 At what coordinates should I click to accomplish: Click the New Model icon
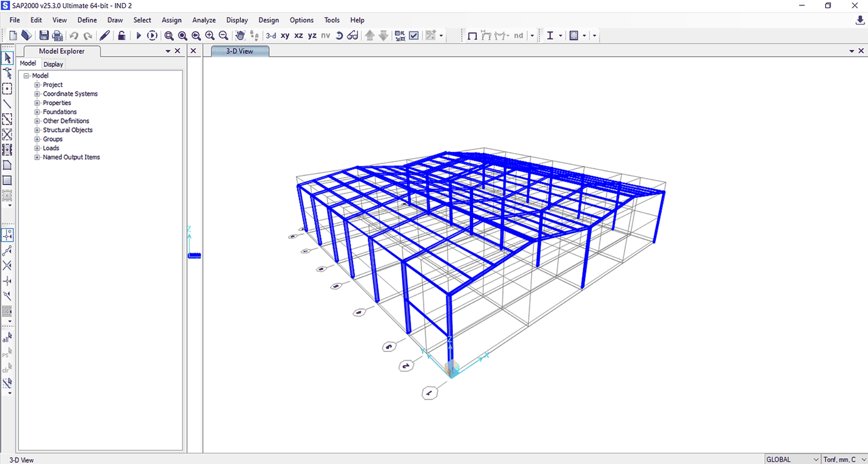13,35
